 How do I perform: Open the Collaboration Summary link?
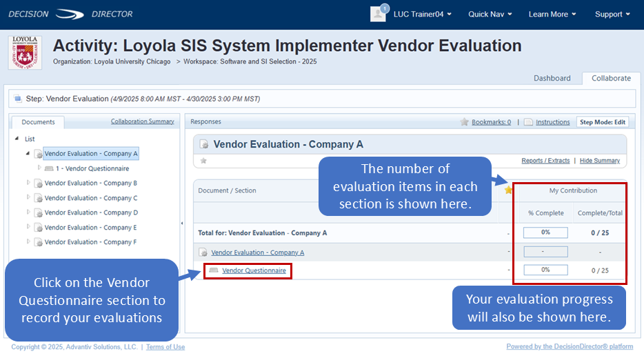143,121
